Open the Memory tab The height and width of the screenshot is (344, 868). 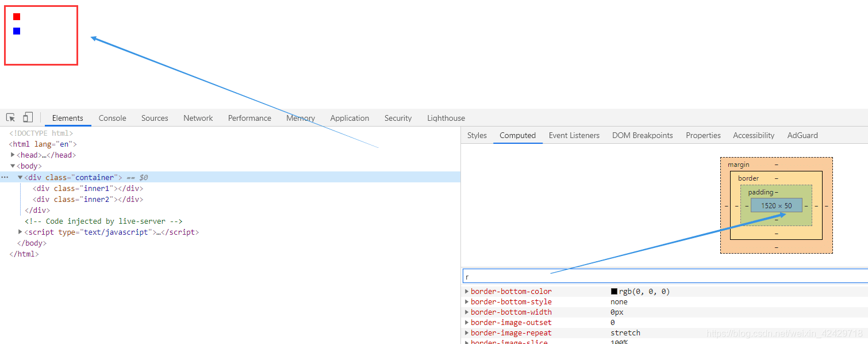tap(301, 118)
